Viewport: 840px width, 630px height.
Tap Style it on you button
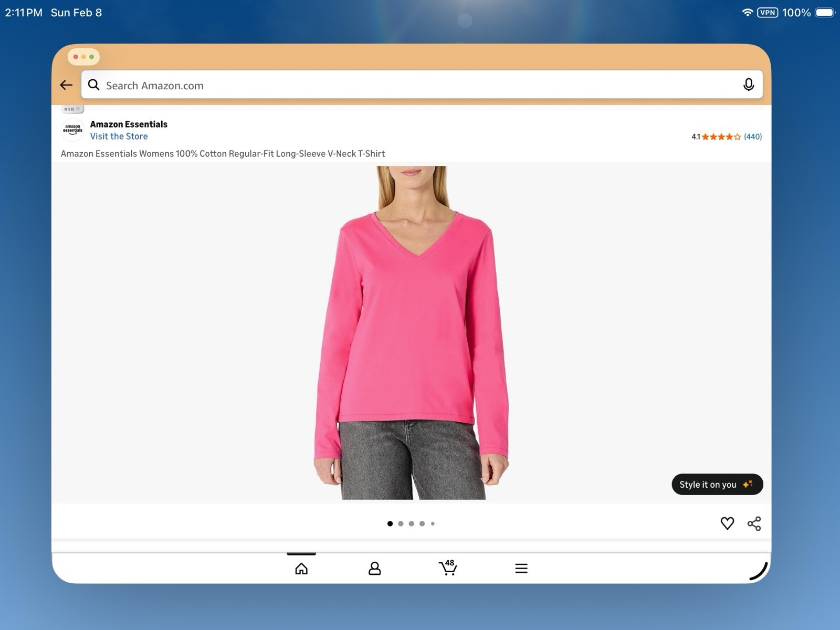point(717,484)
